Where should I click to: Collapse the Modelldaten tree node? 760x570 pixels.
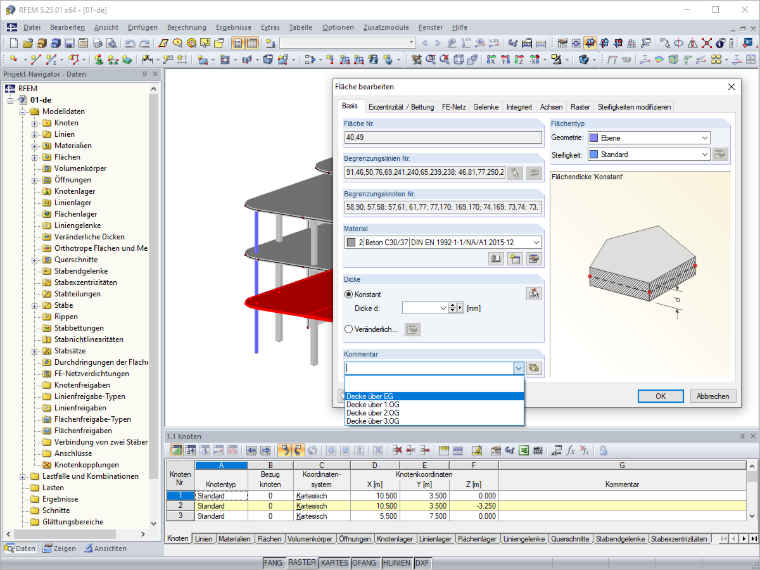click(22, 112)
